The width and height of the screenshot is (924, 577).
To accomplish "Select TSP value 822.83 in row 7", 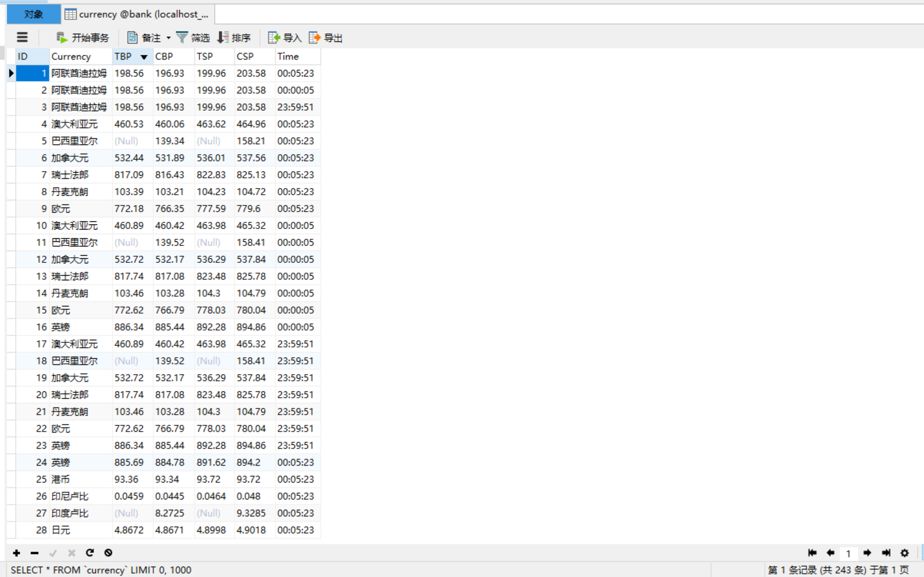I will 214,175.
